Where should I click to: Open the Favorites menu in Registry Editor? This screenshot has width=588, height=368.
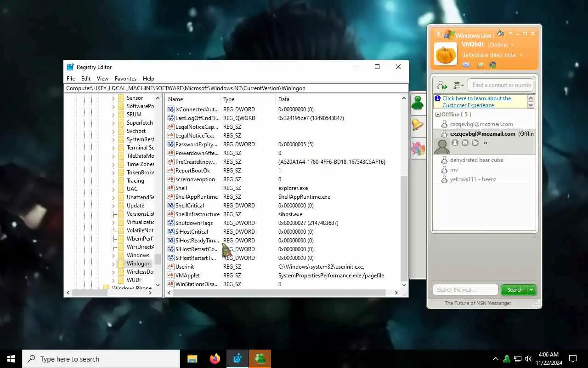click(x=125, y=79)
